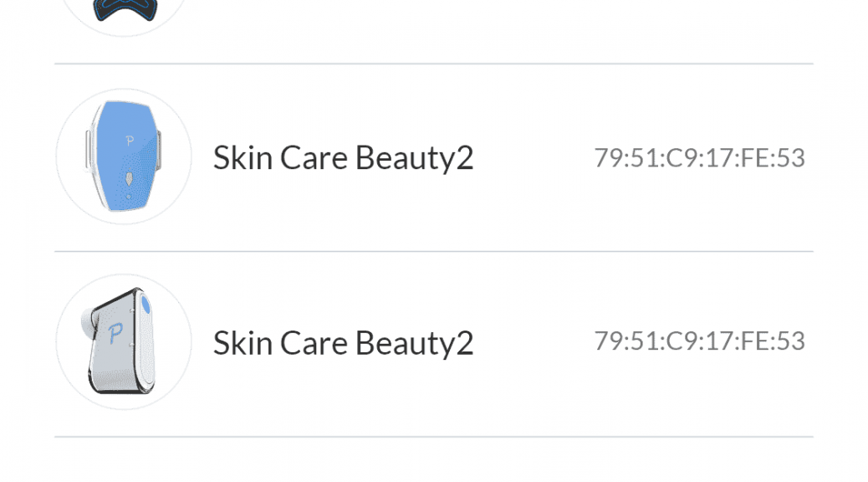Click the oval button on blue device image
This screenshot has height=482, width=868.
coord(129,179)
